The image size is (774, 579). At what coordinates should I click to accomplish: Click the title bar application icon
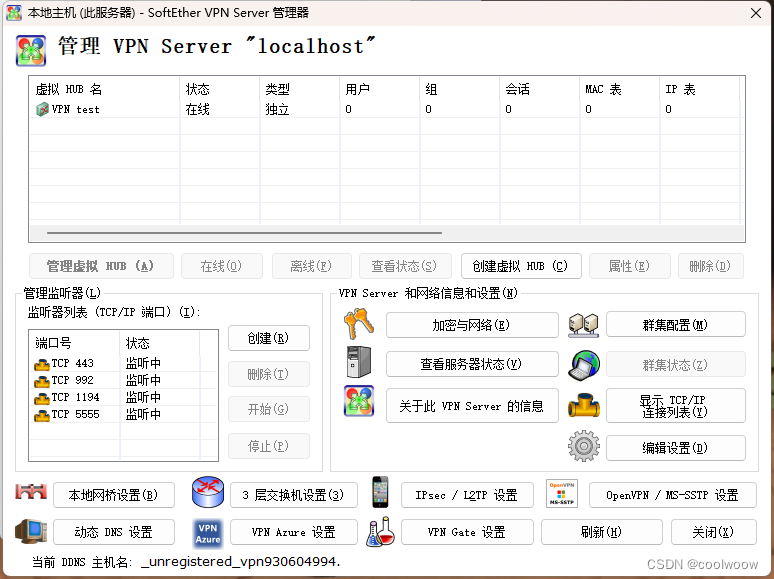[14, 12]
